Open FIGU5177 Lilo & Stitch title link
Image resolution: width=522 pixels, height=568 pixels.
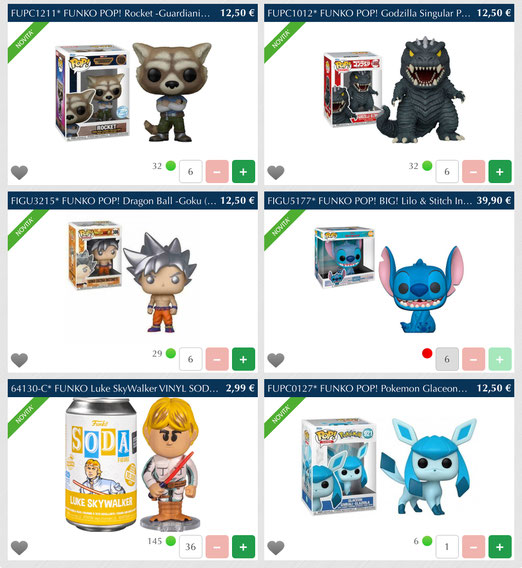(x=369, y=201)
